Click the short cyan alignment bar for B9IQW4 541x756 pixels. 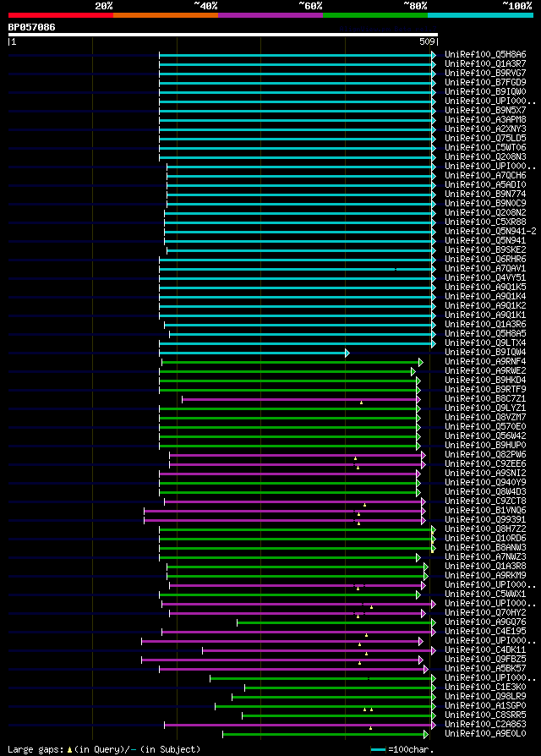click(254, 353)
